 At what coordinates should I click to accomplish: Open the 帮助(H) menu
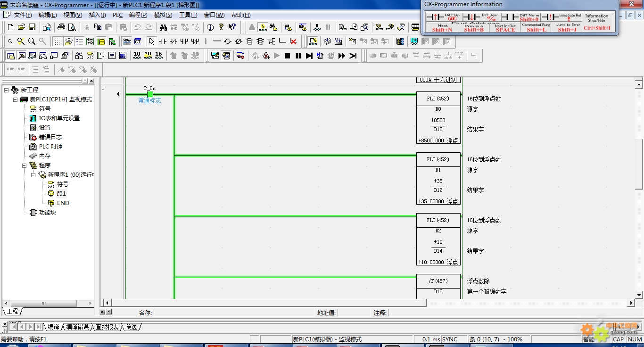[x=241, y=15]
